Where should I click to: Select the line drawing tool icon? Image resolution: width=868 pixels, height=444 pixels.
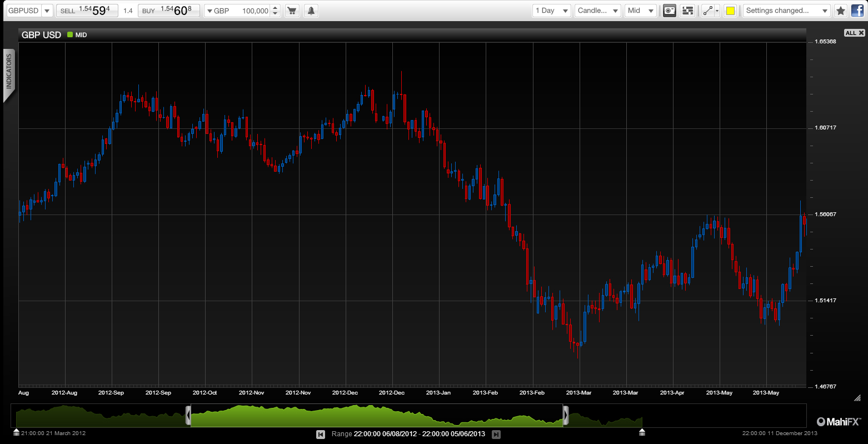tap(707, 11)
